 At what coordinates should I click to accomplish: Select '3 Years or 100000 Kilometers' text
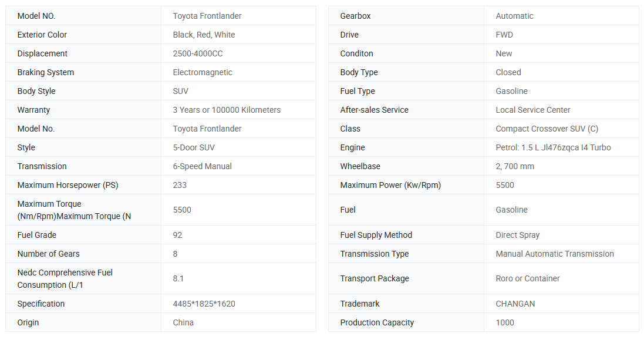[227, 110]
